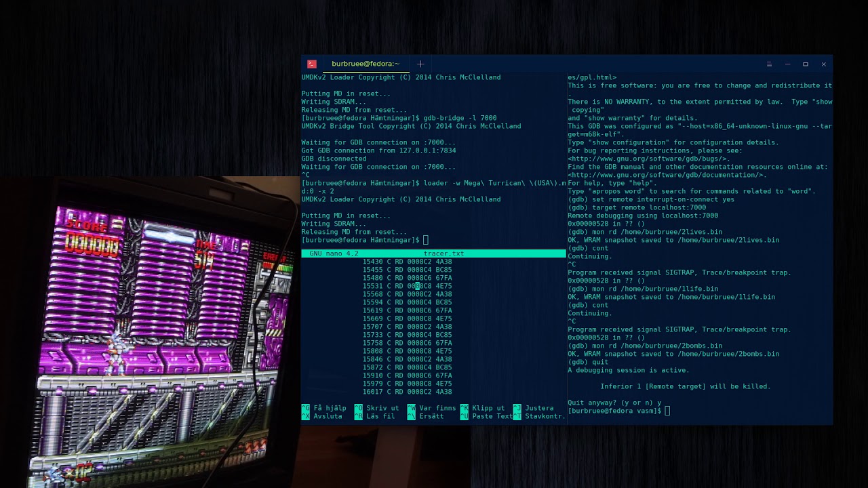
Task: Click the loader -w Mega Turrican command line
Action: pos(433,187)
